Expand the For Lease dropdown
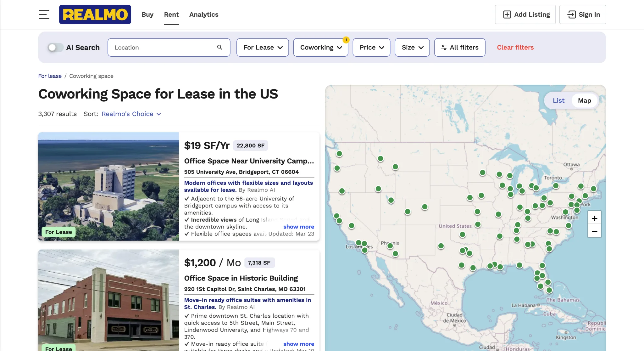 click(263, 47)
